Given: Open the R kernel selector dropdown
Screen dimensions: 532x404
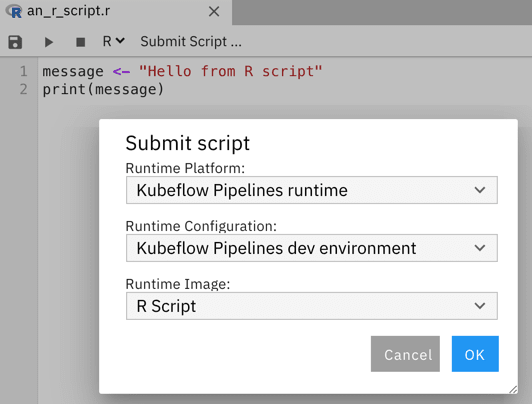Looking at the screenshot, I should [114, 41].
